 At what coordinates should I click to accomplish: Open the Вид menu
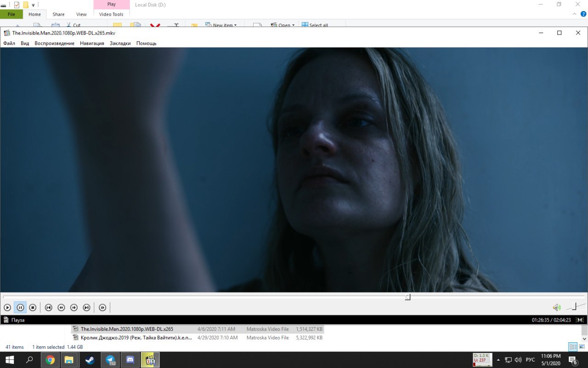25,43
